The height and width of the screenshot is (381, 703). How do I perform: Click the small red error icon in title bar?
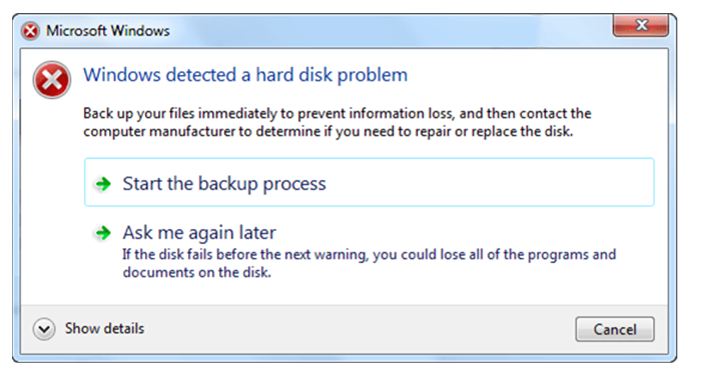[30, 31]
